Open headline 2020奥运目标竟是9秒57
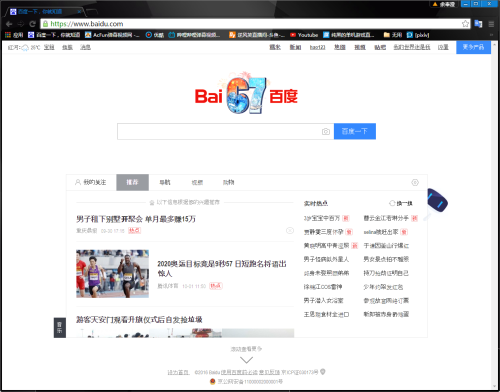The width and height of the screenshot is (500, 392). (x=222, y=269)
